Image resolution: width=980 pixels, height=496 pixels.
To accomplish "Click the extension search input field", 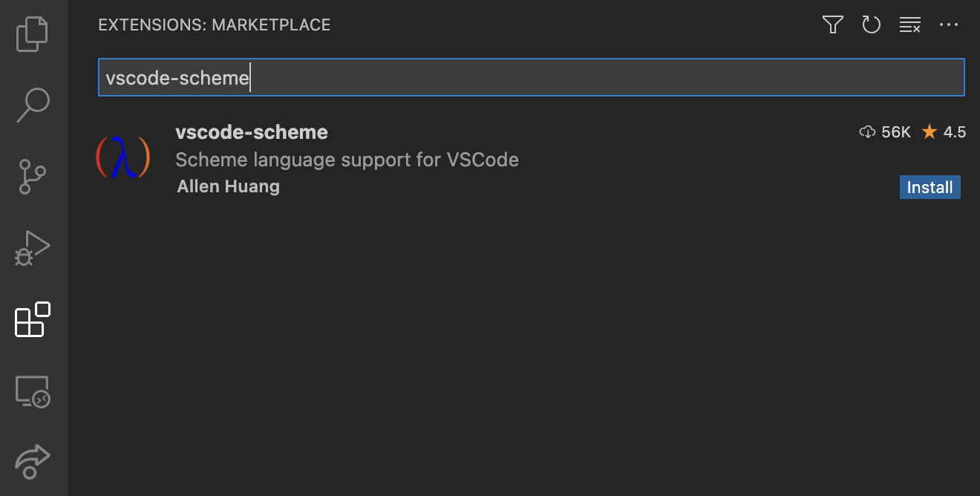I will [x=531, y=77].
